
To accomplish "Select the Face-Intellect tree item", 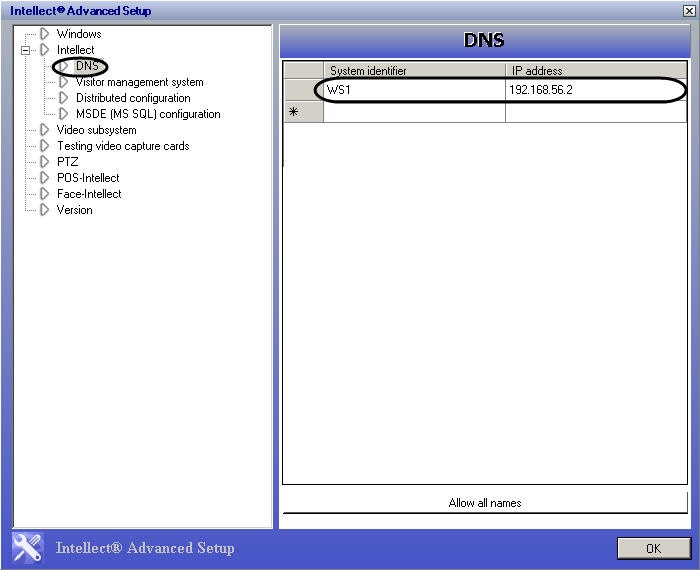I will pyautogui.click(x=89, y=194).
